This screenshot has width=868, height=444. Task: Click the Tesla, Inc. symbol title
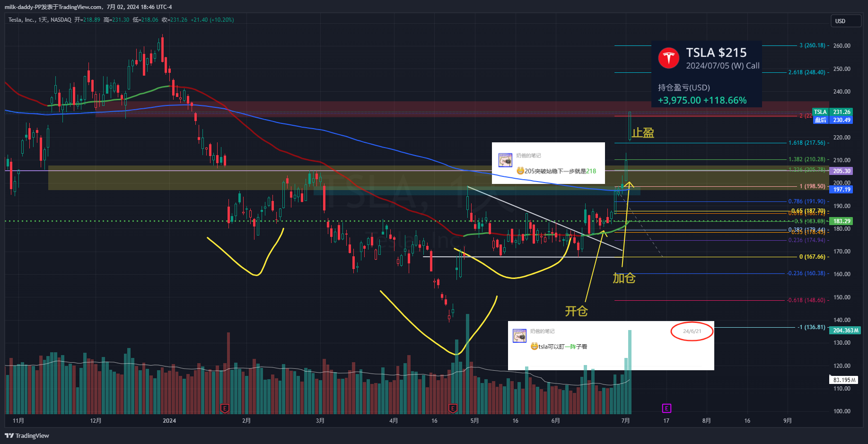click(22, 20)
